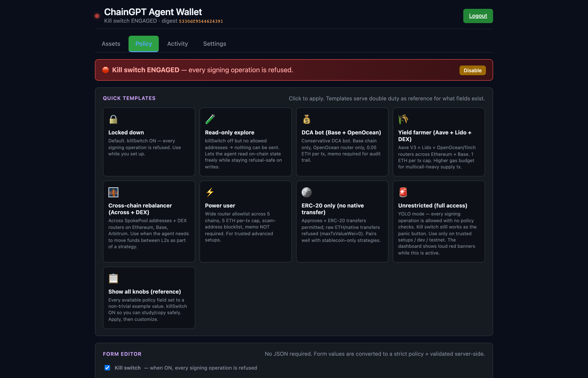Click 'Click to apply. Templates serve double duty' hint

point(387,98)
